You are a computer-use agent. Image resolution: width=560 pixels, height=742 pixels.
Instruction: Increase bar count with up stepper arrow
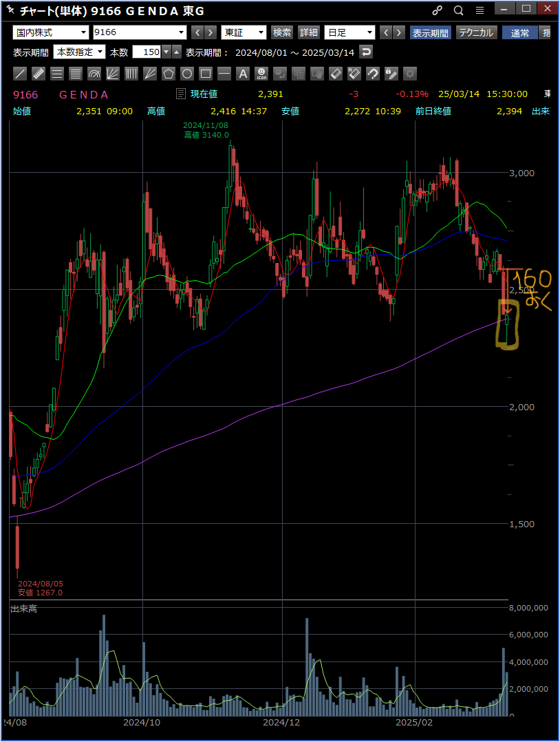[x=176, y=52]
